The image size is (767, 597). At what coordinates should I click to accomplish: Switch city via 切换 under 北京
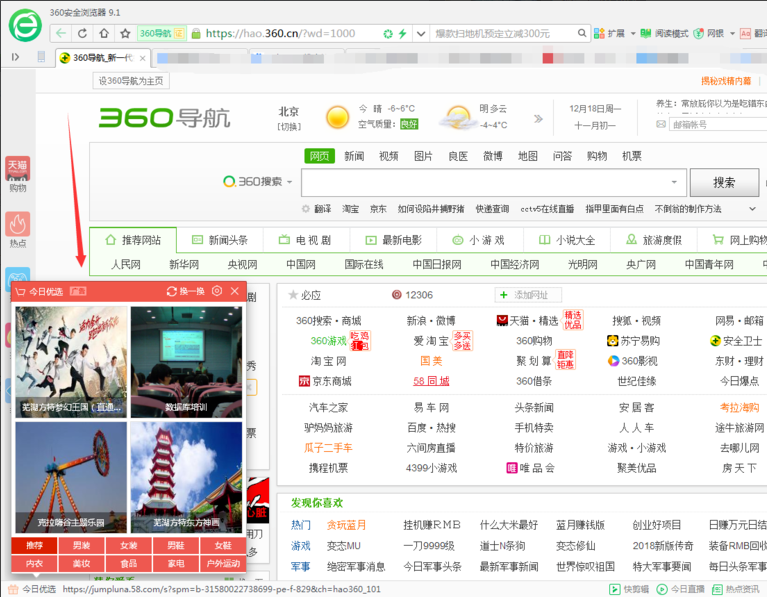(289, 127)
